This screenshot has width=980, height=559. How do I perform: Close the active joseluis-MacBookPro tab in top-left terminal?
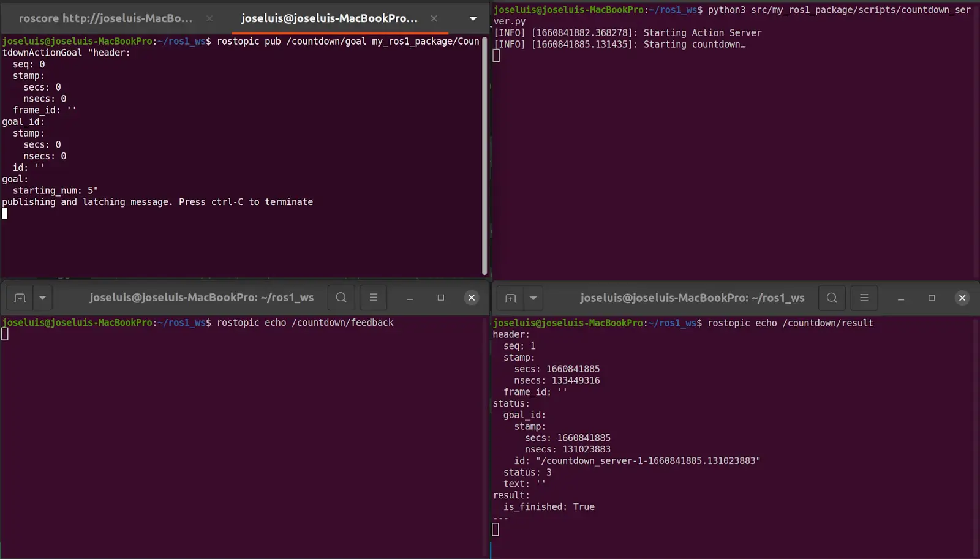click(x=434, y=18)
